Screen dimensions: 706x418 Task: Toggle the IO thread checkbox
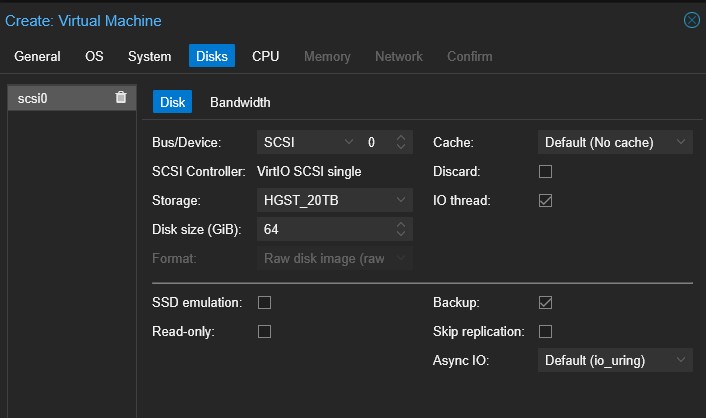tap(545, 200)
